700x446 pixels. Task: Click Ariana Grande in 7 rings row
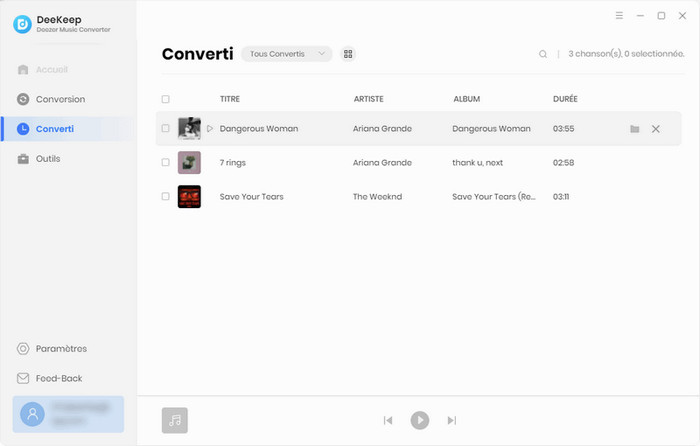click(382, 163)
